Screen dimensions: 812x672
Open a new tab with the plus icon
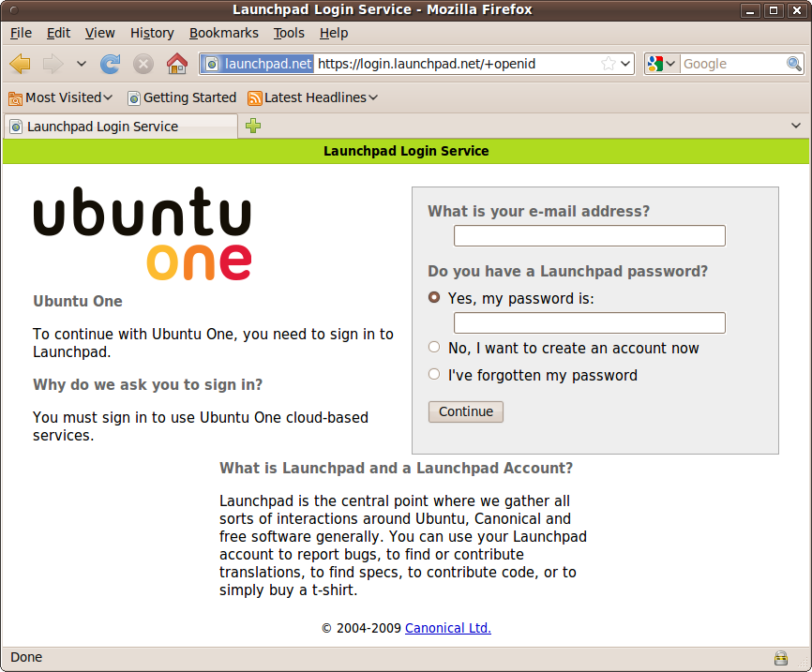click(251, 125)
